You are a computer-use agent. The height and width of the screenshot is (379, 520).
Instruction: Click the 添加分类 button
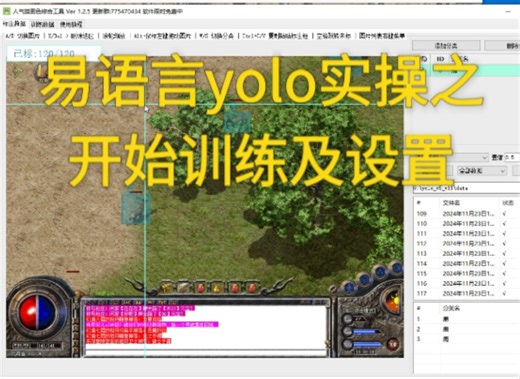(446, 46)
